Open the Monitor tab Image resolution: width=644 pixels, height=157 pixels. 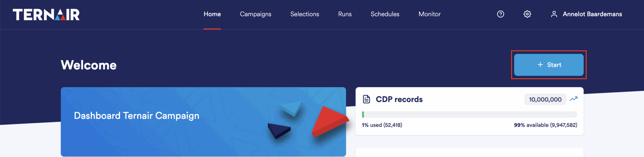[429, 14]
